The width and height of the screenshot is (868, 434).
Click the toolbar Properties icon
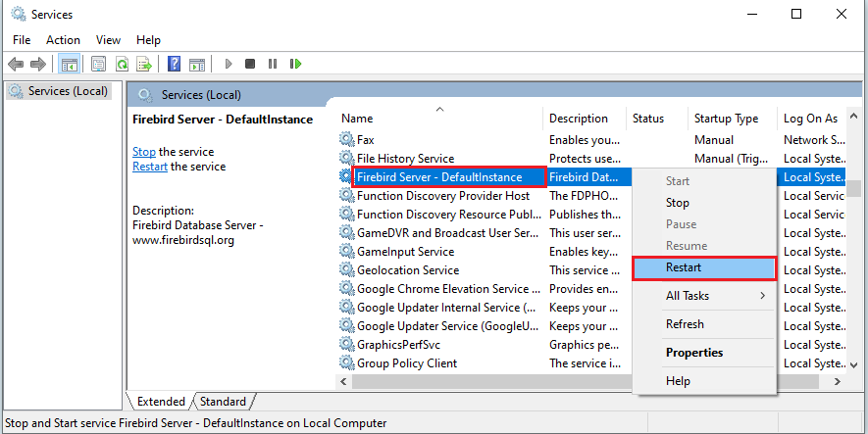click(99, 64)
